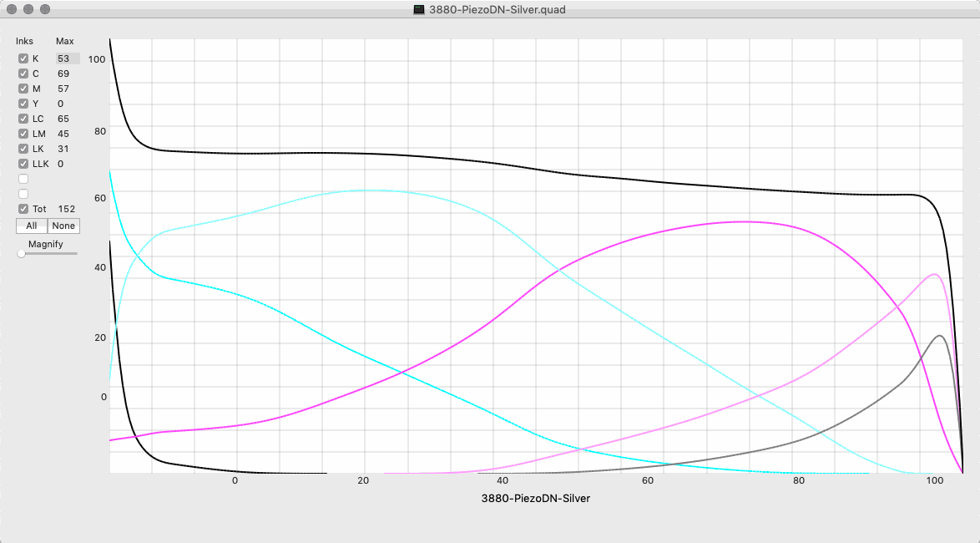The image size is (980, 543).
Task: Click the x-axis label 20
Action: coord(363,480)
